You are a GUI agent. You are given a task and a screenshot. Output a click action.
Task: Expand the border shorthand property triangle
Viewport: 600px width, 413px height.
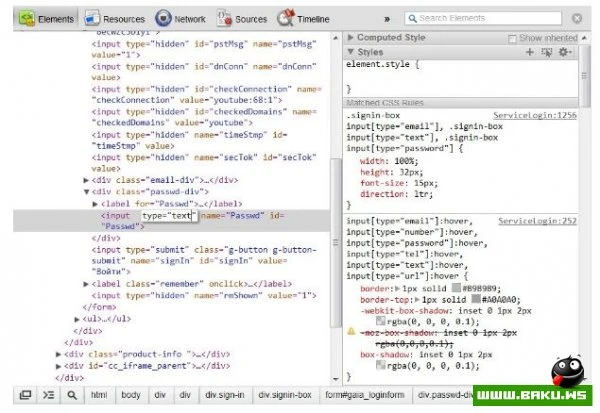tap(397, 288)
